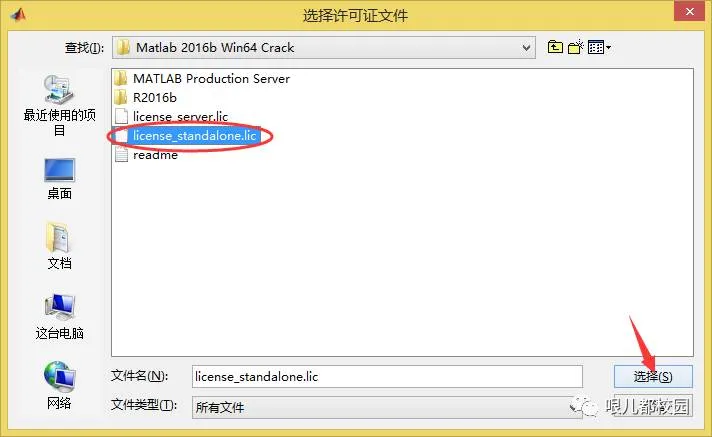This screenshot has width=712, height=437.
Task: Select This PC (这台电脑) in the sidebar
Action: [x=59, y=317]
